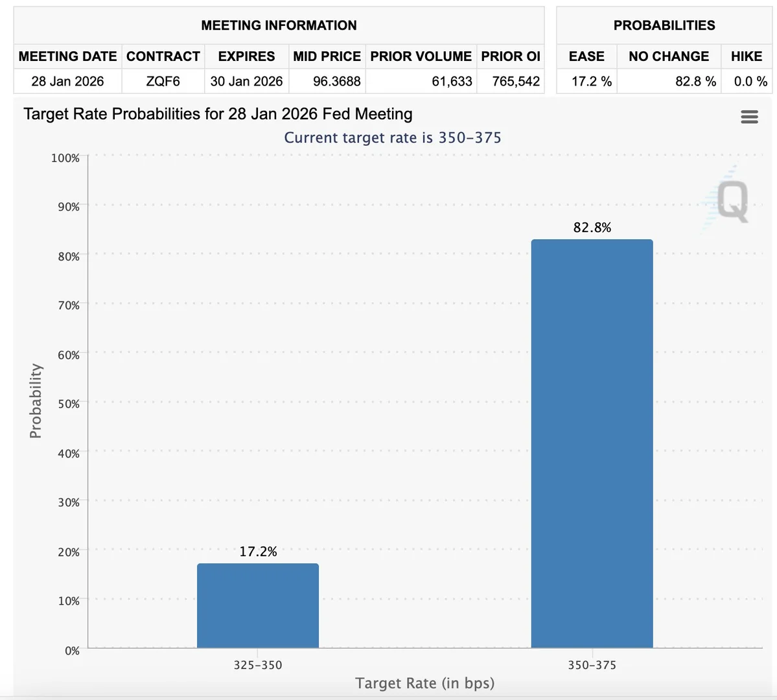Click the QuikStrike watermark logo

729,201
